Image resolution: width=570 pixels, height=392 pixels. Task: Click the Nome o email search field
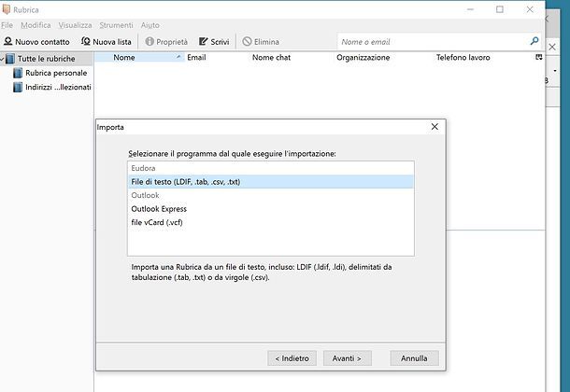pyautogui.click(x=433, y=42)
